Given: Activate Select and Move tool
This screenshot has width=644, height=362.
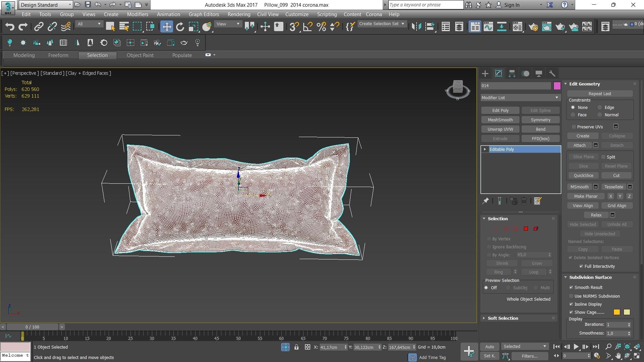Looking at the screenshot, I should pyautogui.click(x=166, y=26).
